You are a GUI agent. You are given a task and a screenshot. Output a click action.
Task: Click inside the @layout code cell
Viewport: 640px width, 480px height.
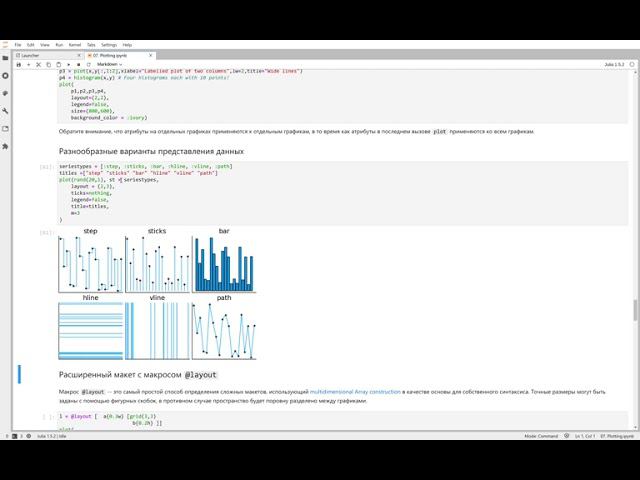(342, 420)
